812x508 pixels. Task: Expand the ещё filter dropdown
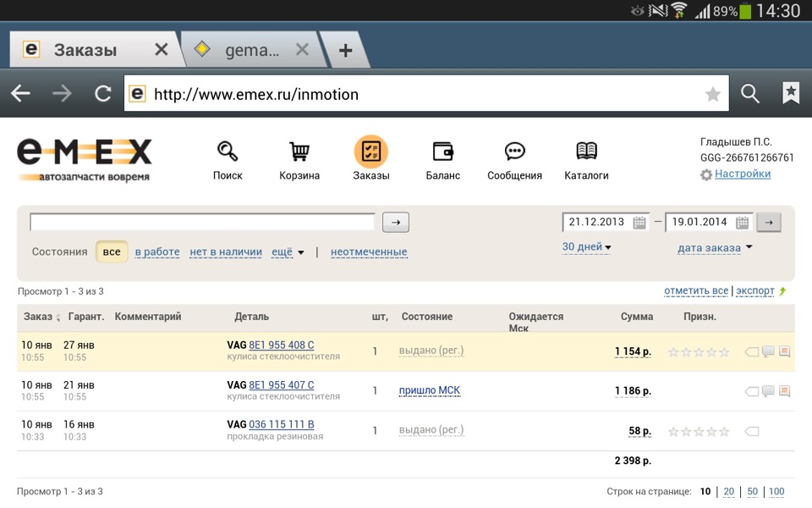coord(288,251)
